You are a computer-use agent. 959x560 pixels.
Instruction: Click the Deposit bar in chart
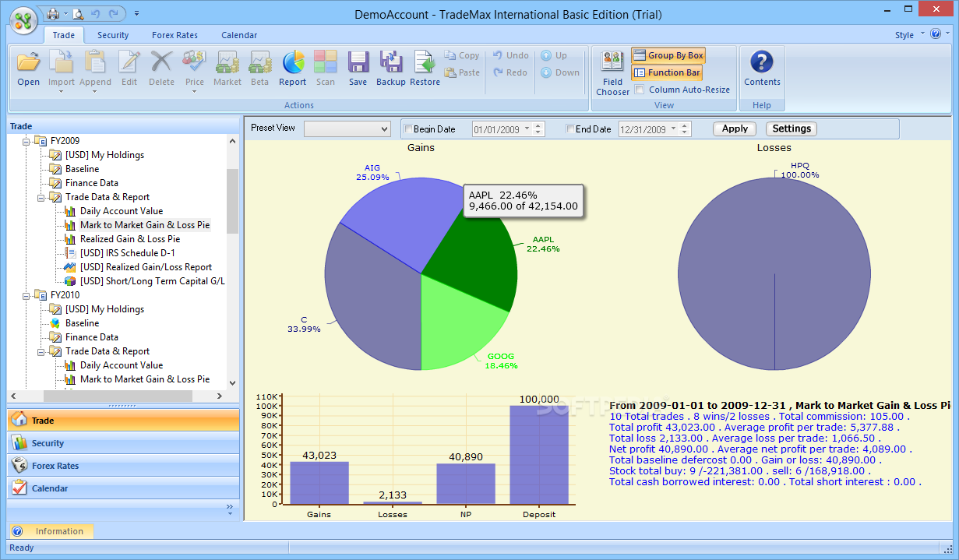click(x=539, y=454)
